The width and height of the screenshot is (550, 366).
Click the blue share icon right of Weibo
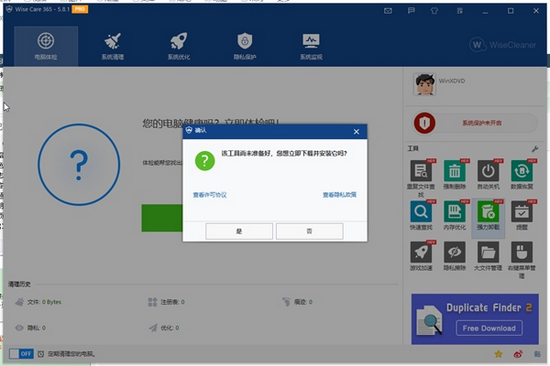537,354
